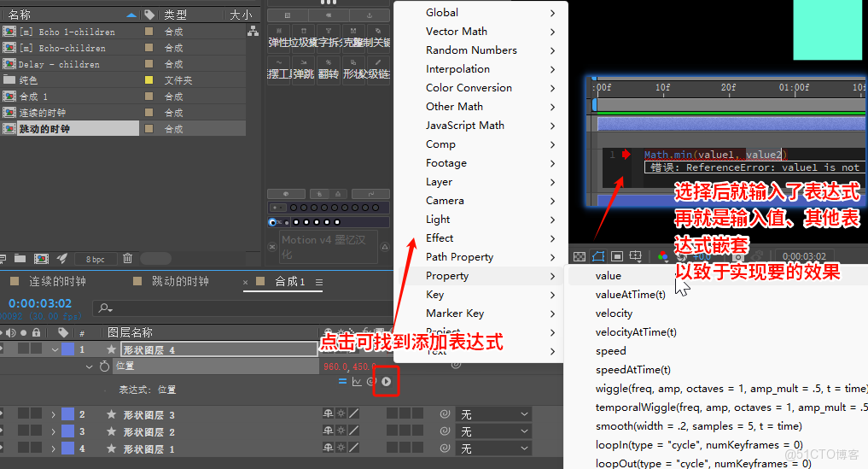The height and width of the screenshot is (469, 868).
Task: Click the label tag icon in timeline header
Action: pyautogui.click(x=63, y=332)
